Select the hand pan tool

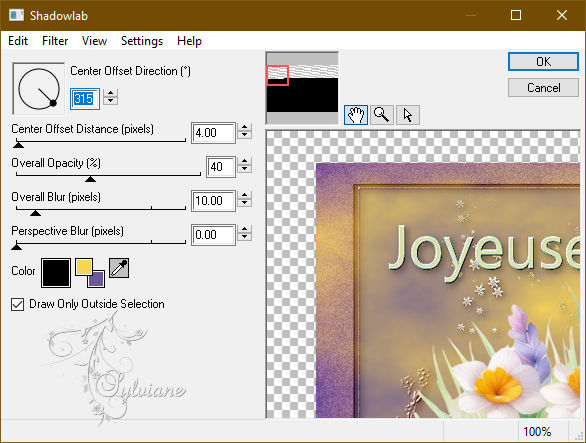click(x=355, y=115)
